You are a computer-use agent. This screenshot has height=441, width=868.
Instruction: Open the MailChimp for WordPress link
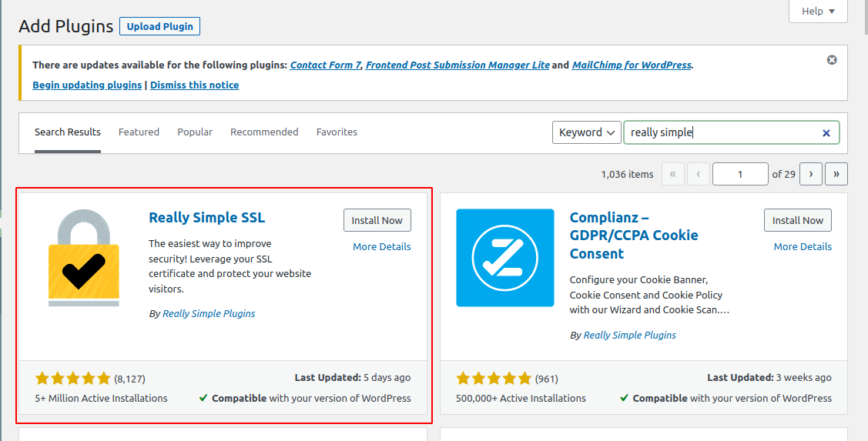[632, 65]
